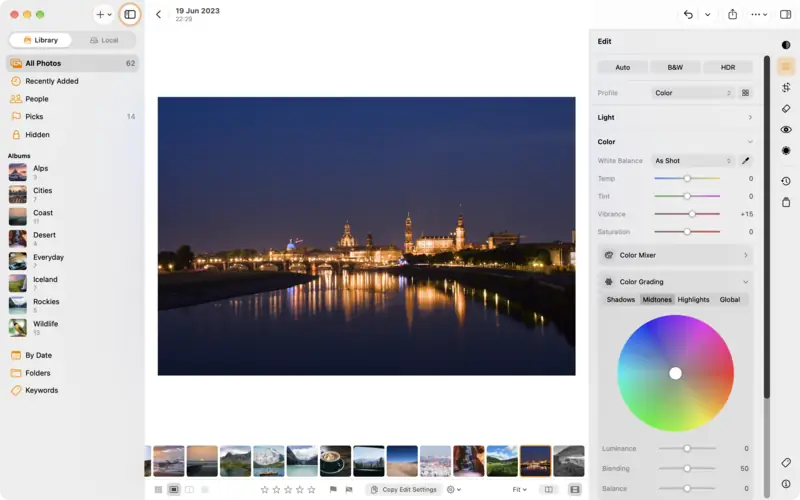This screenshot has height=500, width=800.
Task: Expand the Color Mixer panel
Action: [x=675, y=255]
